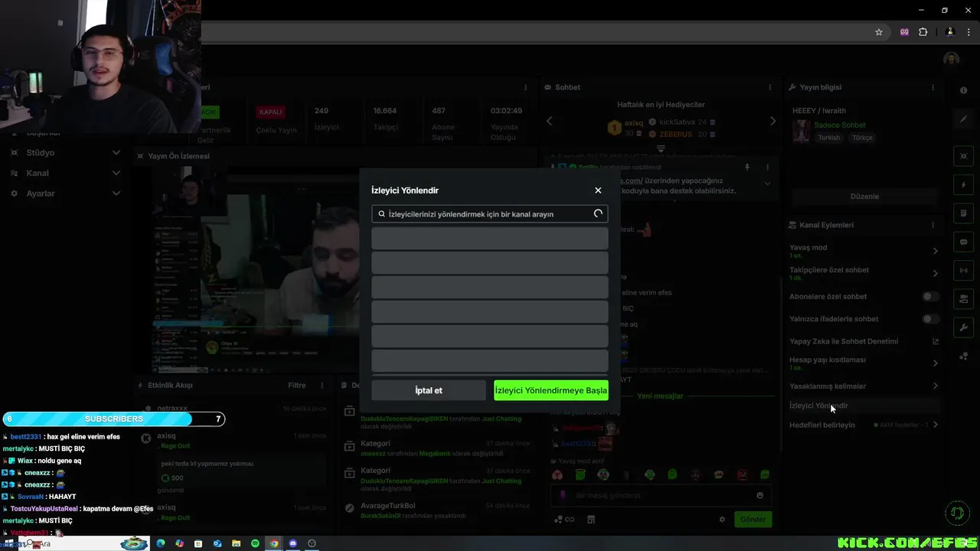Expand Takipçilere özel sohbet options
This screenshot has width=980, height=551.
coord(935,273)
